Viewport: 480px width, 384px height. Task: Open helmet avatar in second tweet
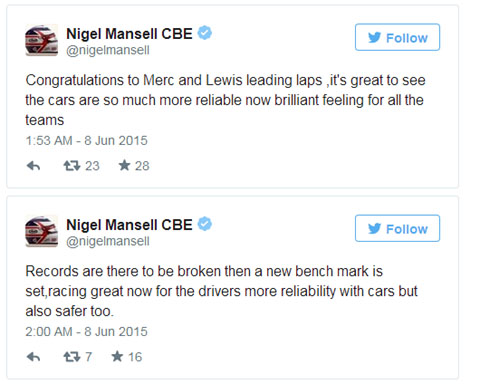[42, 231]
